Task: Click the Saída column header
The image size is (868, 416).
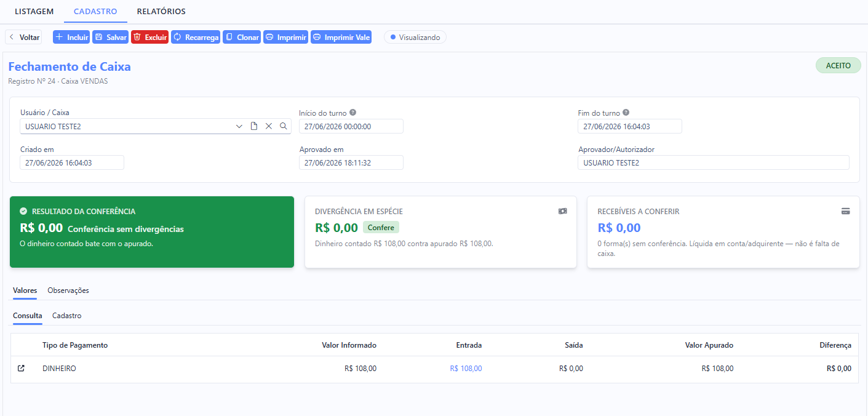Action: pyautogui.click(x=574, y=345)
